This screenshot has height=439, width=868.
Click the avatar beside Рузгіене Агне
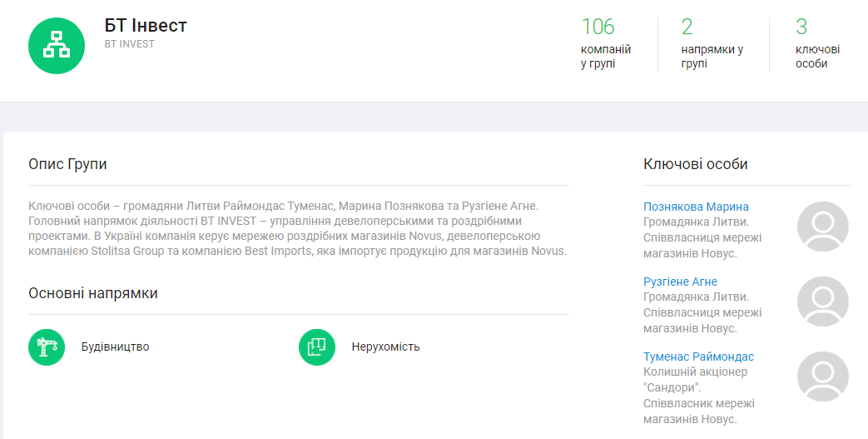point(822,302)
